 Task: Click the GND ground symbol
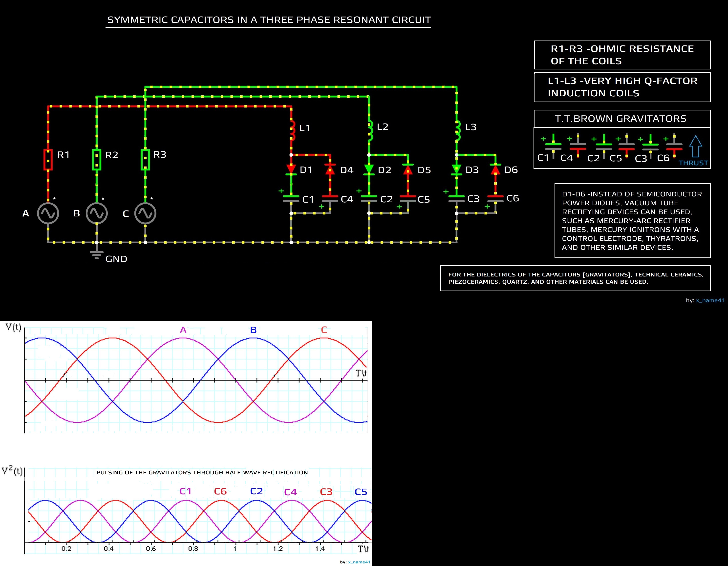[97, 255]
